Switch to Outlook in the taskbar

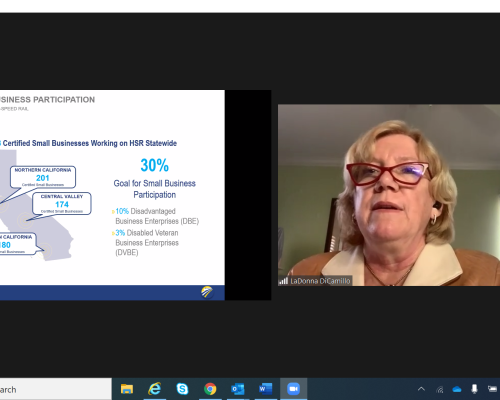click(238, 389)
